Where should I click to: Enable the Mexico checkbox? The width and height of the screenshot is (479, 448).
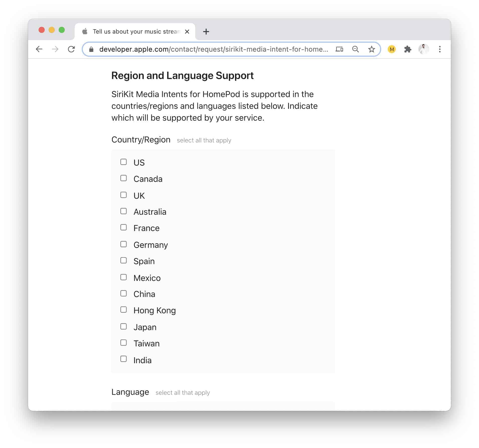pos(123,277)
